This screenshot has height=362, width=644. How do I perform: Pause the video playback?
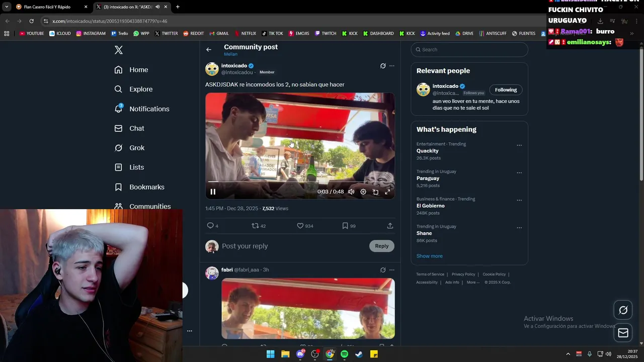pyautogui.click(x=213, y=192)
